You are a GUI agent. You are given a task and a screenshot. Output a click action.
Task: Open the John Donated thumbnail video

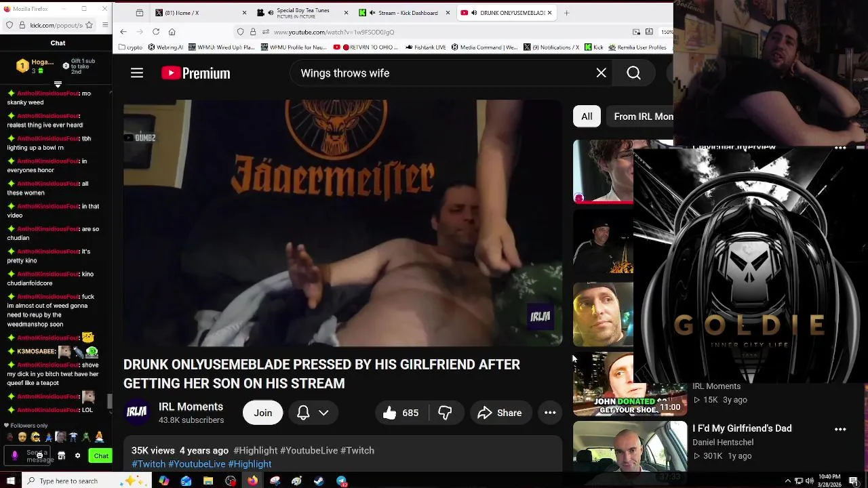pos(630,384)
